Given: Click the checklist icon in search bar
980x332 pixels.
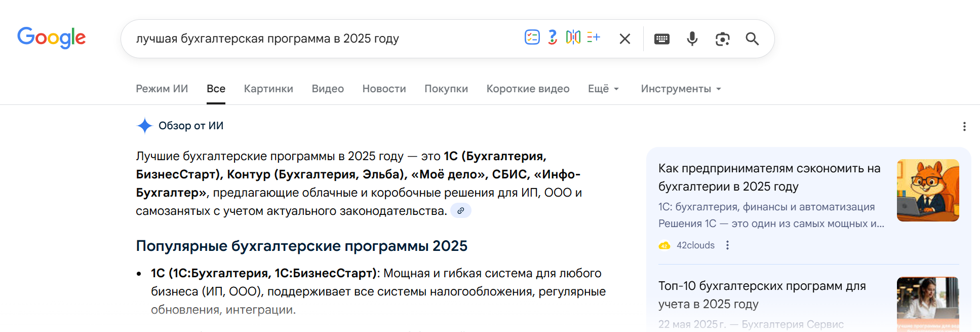Looking at the screenshot, I should pyautogui.click(x=532, y=37).
